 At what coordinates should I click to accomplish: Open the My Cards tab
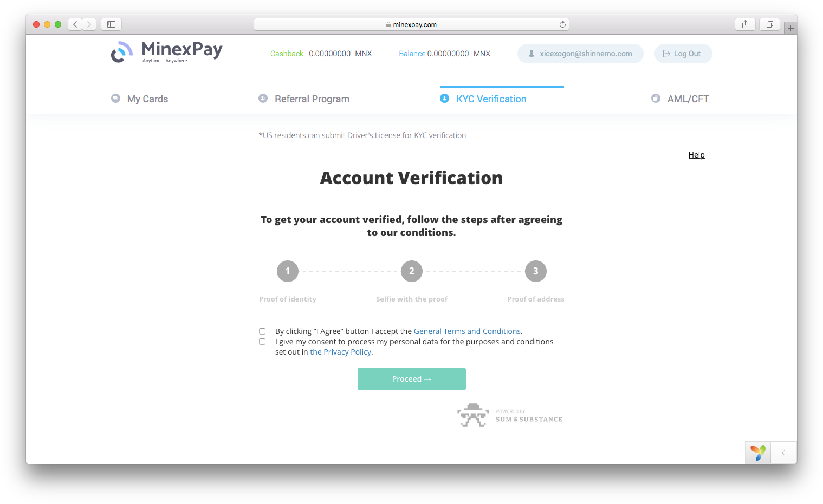tap(140, 99)
